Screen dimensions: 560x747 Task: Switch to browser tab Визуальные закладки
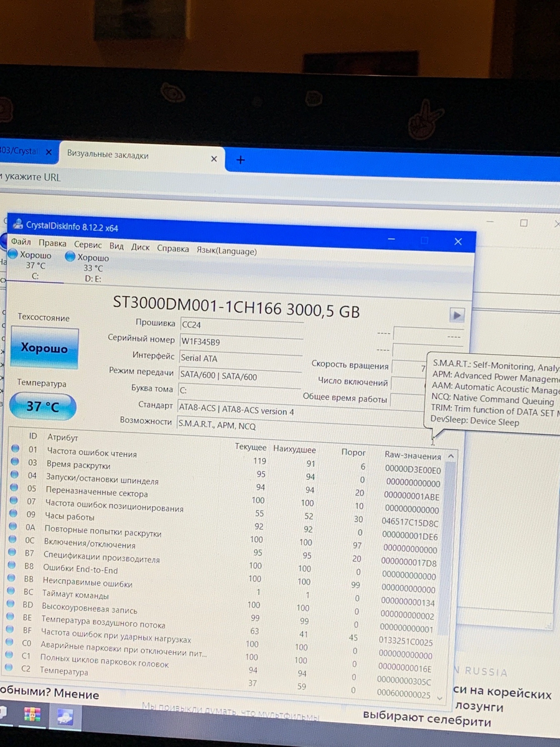141,156
